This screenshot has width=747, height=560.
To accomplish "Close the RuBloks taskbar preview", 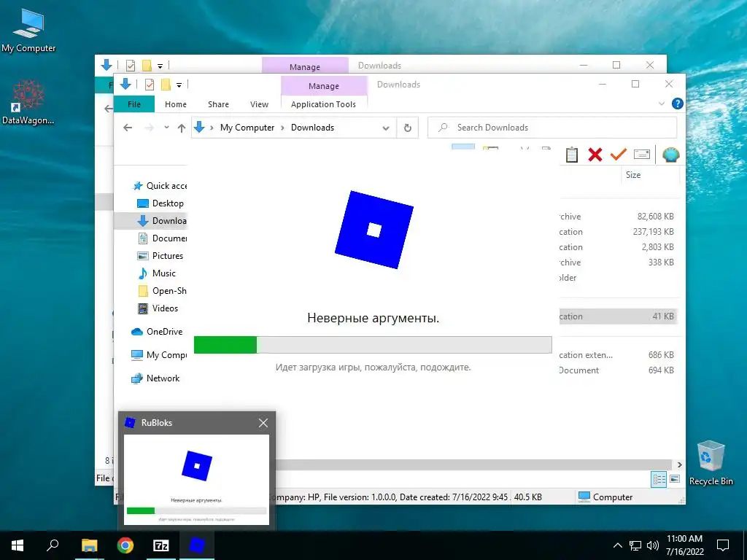I will (x=263, y=423).
